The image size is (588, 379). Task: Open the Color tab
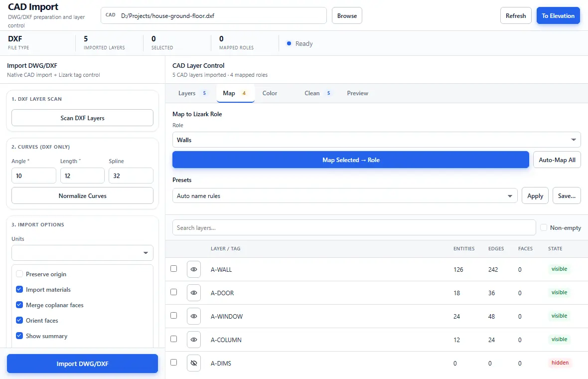(270, 93)
